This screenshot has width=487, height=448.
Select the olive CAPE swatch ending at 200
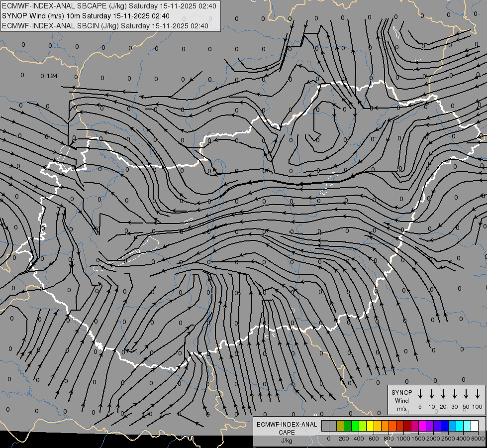click(340, 426)
